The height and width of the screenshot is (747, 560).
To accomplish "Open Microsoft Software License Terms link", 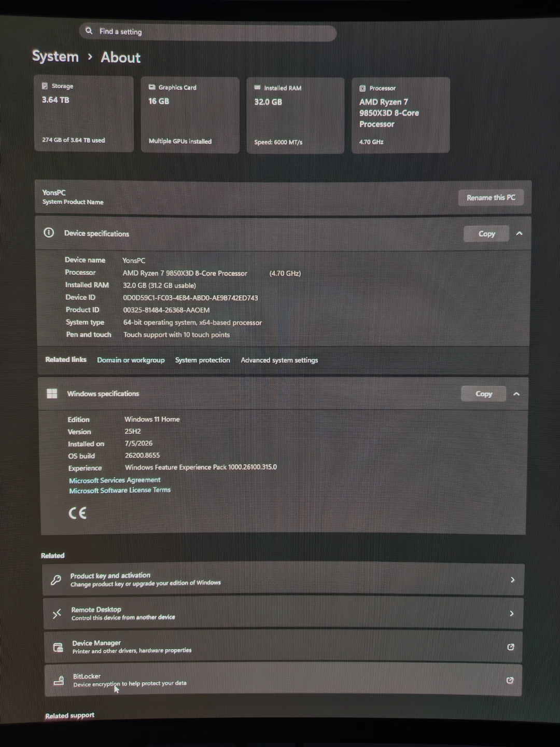I will (x=120, y=490).
